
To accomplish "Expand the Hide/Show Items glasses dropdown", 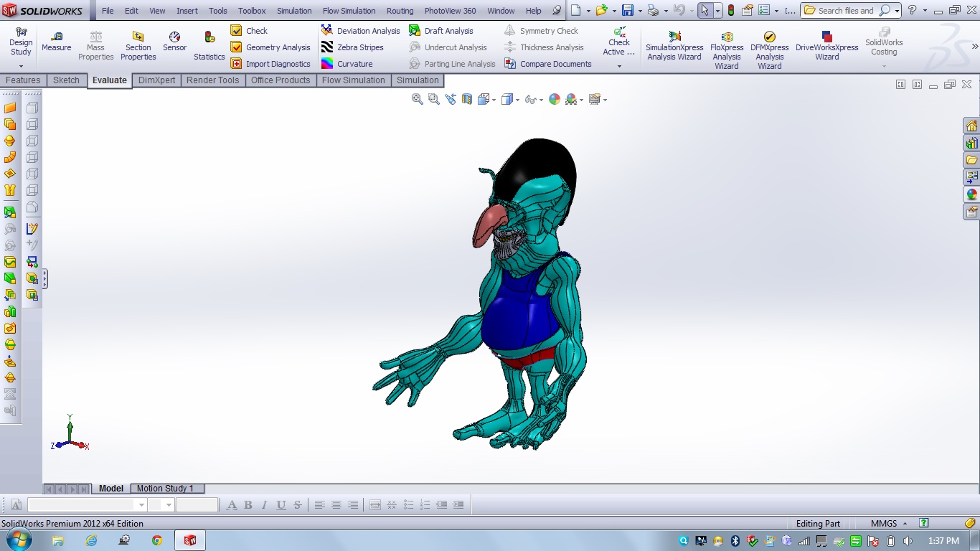I will [540, 100].
